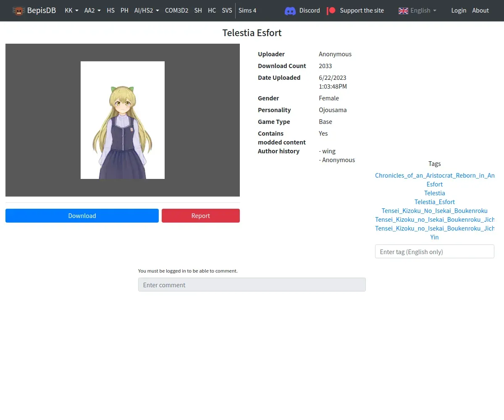Image resolution: width=504 pixels, height=420 pixels.
Task: Open the SVS section
Action: pos(227,10)
